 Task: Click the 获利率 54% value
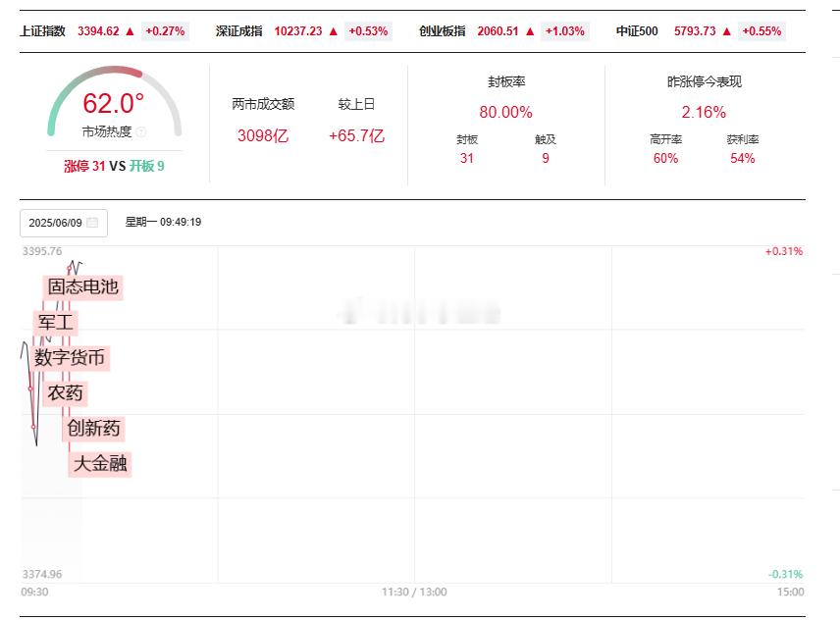pos(743,159)
